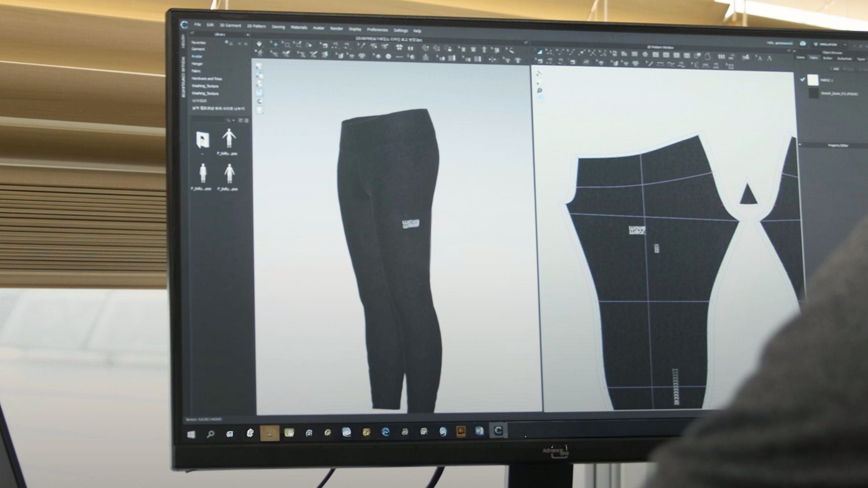Open the parent folder thumbnail in Library

coord(202,141)
